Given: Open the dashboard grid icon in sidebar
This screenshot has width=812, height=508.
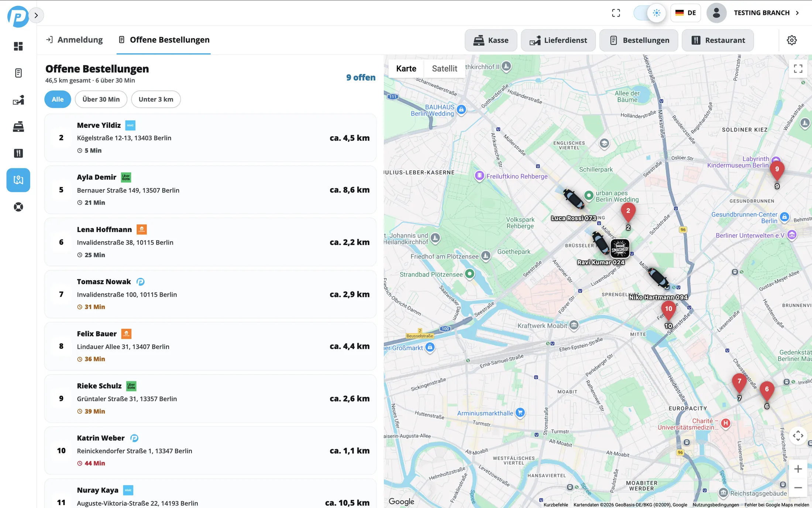Looking at the screenshot, I should pyautogui.click(x=18, y=46).
